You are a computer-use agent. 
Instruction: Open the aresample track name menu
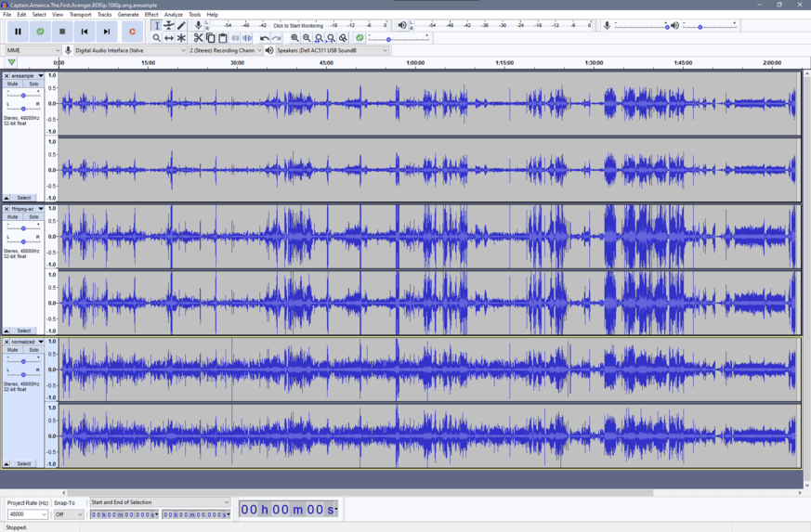(x=28, y=76)
